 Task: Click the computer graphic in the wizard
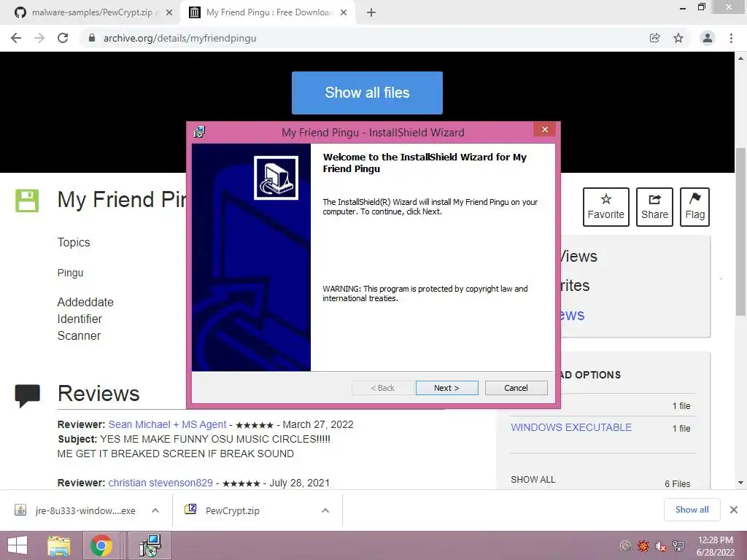(276, 178)
